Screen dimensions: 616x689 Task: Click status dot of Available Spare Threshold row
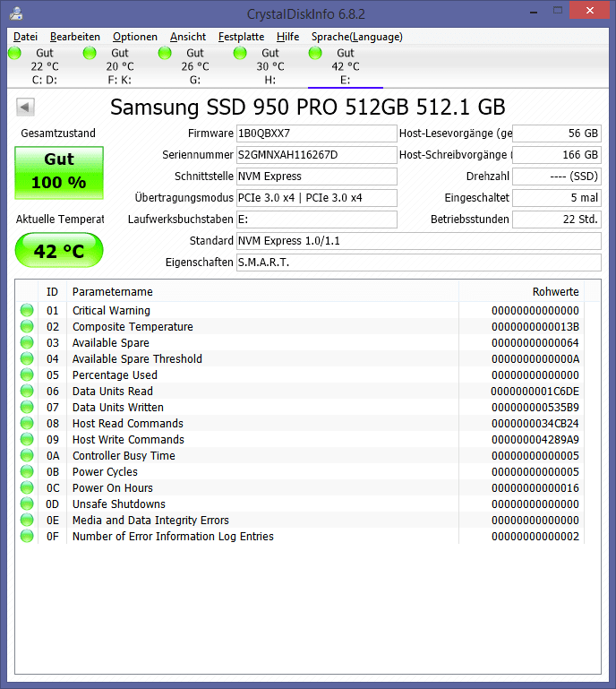point(27,358)
